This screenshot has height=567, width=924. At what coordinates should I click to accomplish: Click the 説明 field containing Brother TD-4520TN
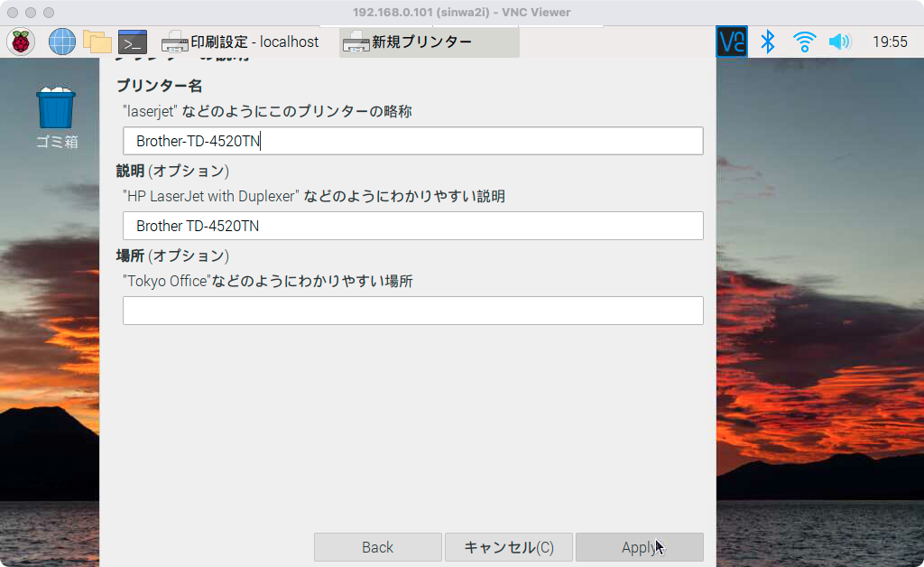(412, 226)
